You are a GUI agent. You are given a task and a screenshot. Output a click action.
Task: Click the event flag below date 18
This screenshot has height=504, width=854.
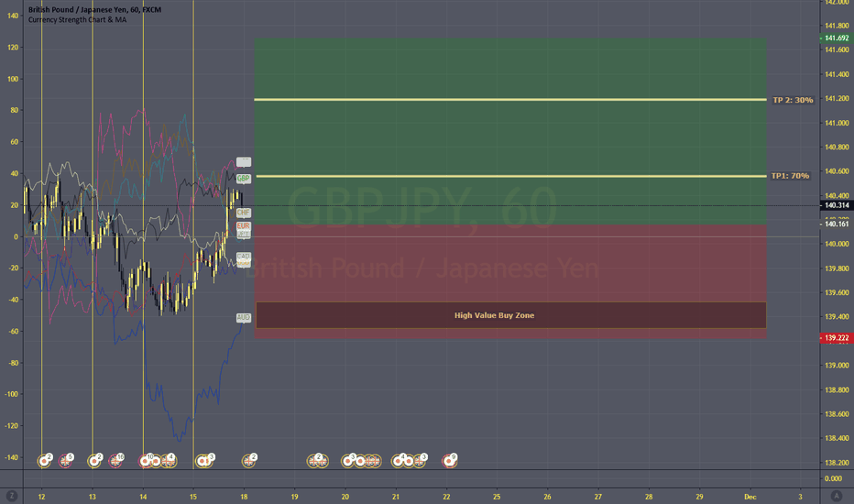tap(248, 460)
